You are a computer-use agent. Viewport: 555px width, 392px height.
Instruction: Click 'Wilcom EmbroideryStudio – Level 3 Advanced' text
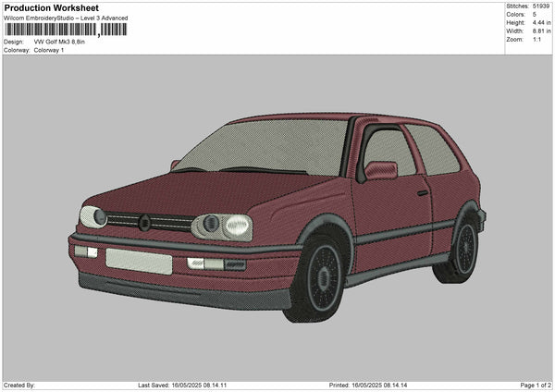click(x=66, y=18)
